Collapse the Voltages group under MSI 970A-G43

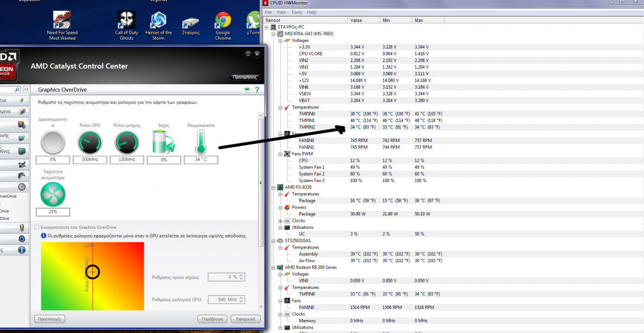coord(281,40)
